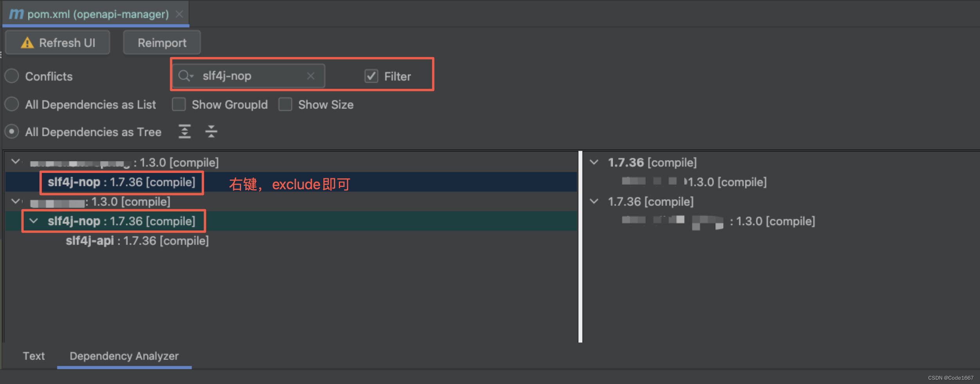Click the collapse-all icon beside the tree option
Viewport: 980px width, 384px height.
point(211,132)
